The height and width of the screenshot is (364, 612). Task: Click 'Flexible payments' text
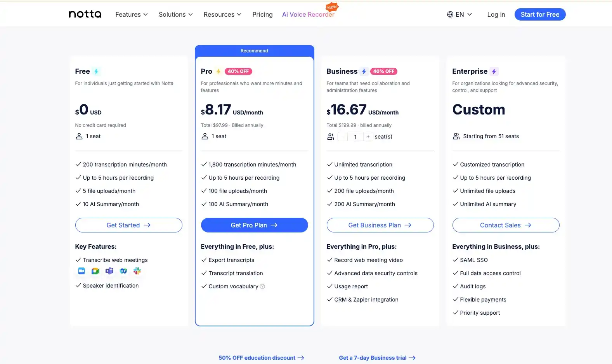coord(483,300)
